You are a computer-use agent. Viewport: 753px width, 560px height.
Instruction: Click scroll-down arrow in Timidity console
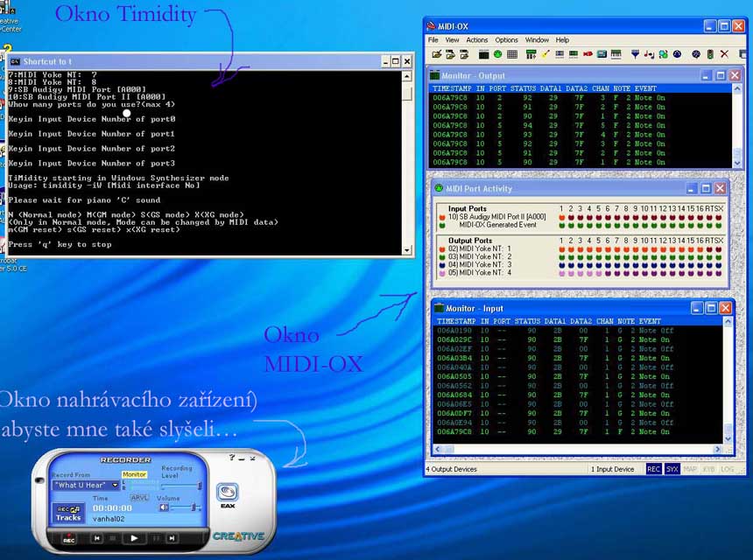[407, 250]
